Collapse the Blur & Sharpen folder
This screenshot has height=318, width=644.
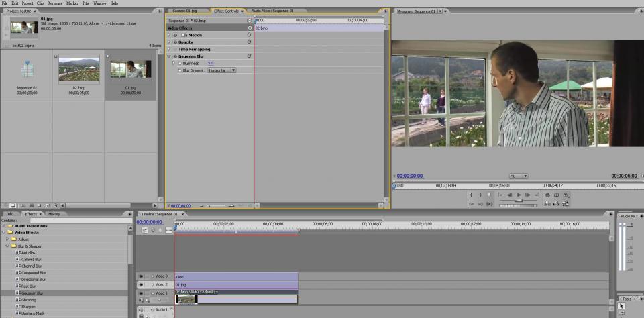coord(7,246)
